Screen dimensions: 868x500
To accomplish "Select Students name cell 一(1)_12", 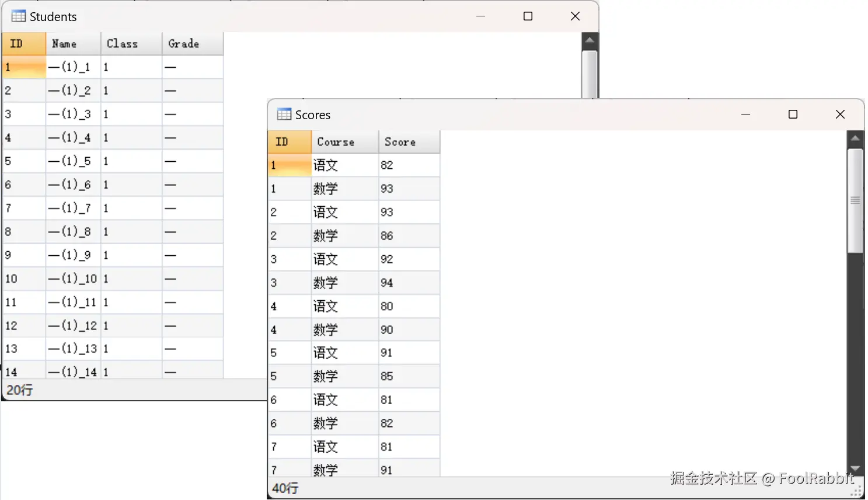I will pyautogui.click(x=73, y=325).
